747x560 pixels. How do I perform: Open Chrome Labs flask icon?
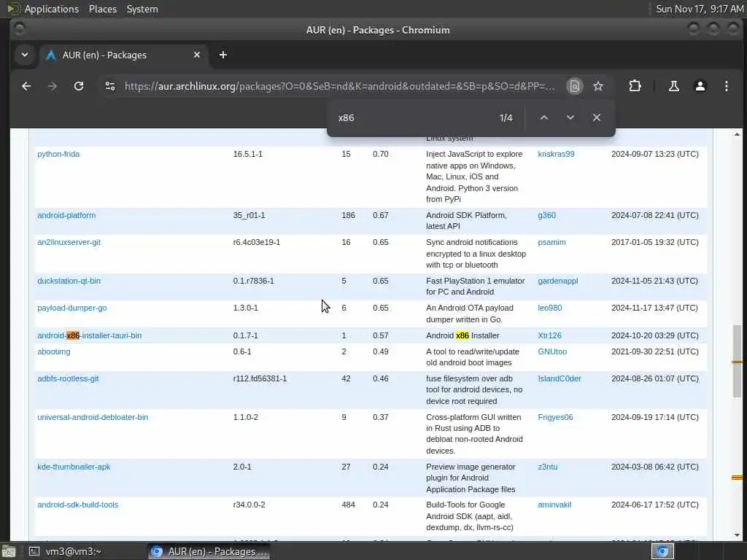(x=673, y=86)
